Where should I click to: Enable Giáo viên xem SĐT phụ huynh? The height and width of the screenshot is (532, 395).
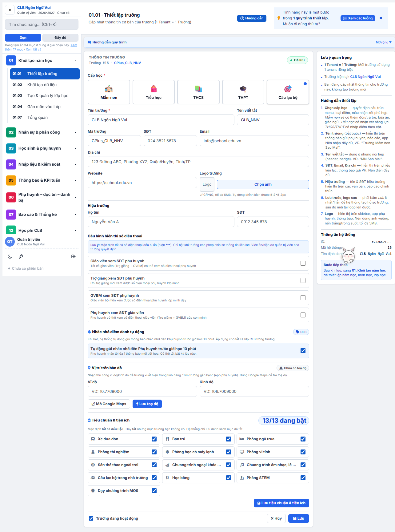click(303, 263)
